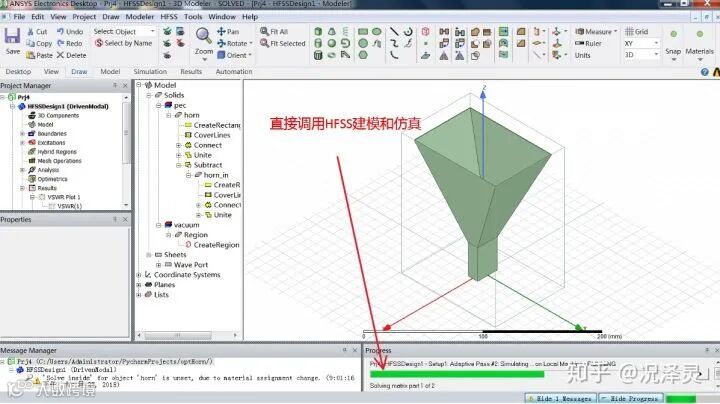Screen dimensions: 720x404
Task: Click the Redo tool
Action: point(70,44)
